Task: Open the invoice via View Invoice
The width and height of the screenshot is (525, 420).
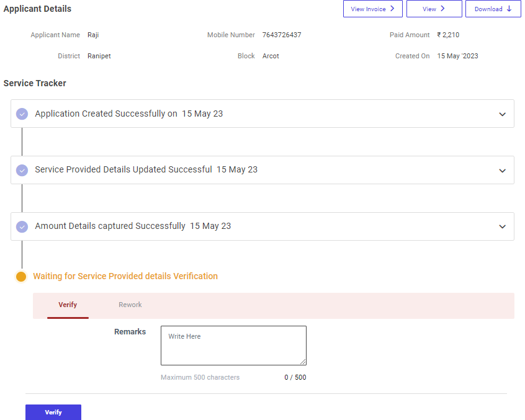Action: (369, 9)
